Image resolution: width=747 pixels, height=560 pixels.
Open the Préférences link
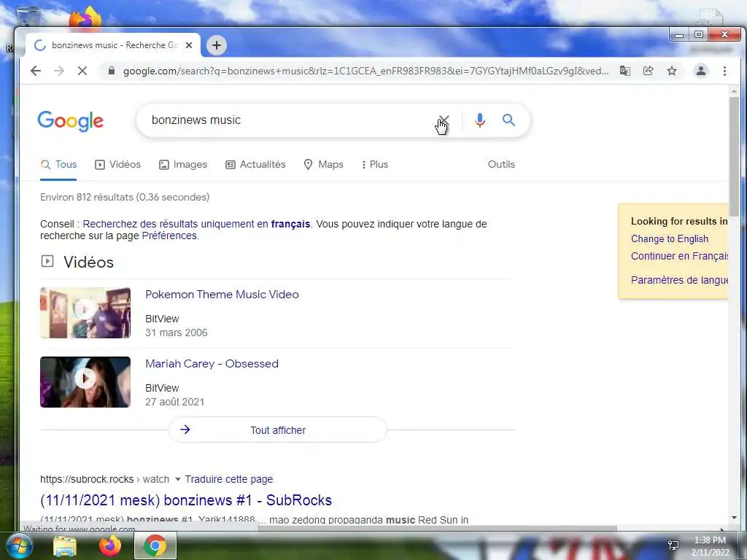pos(169,236)
